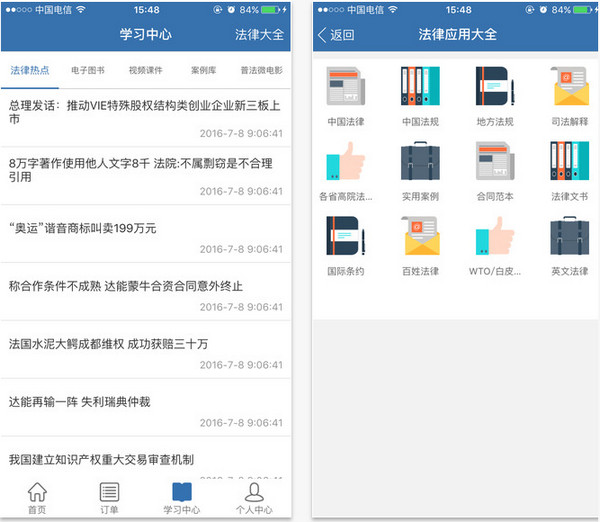
Task: Open the 国际条约 notebook icon
Action: point(346,235)
